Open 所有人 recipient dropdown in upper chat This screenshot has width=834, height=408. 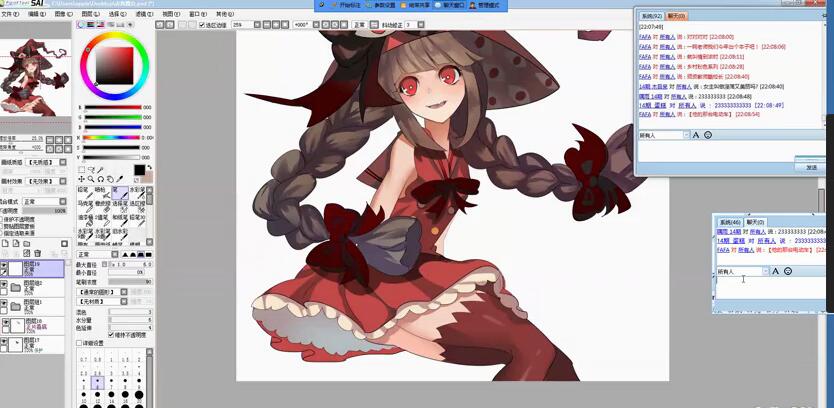pyautogui.click(x=686, y=135)
